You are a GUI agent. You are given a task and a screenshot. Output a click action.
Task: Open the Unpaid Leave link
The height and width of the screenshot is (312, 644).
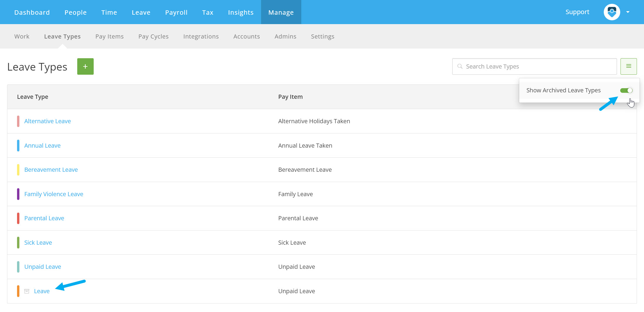click(43, 267)
